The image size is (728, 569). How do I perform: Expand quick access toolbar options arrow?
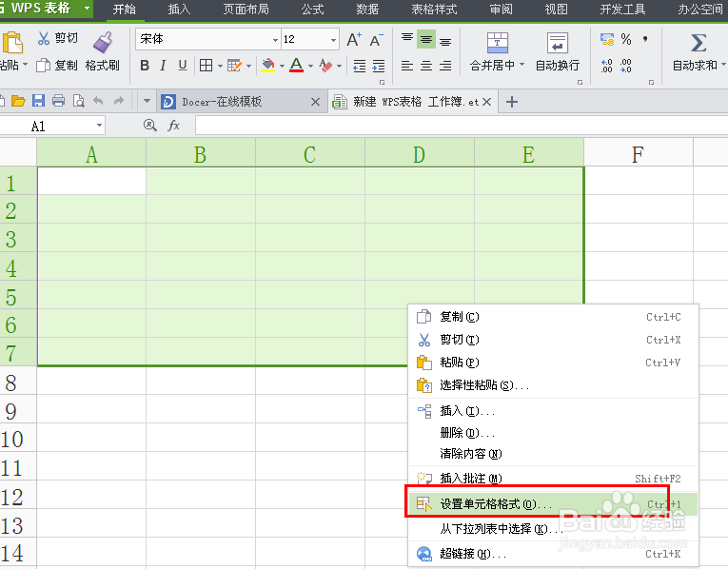click(x=147, y=101)
